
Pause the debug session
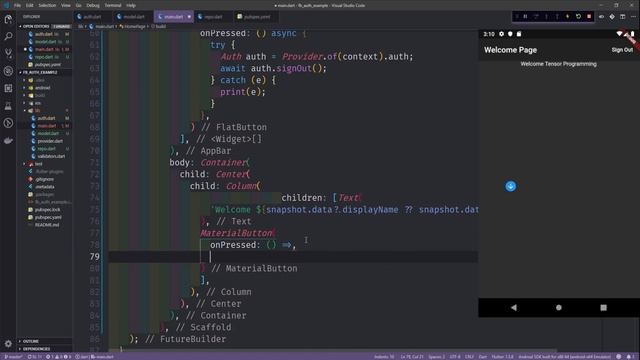pos(525,17)
